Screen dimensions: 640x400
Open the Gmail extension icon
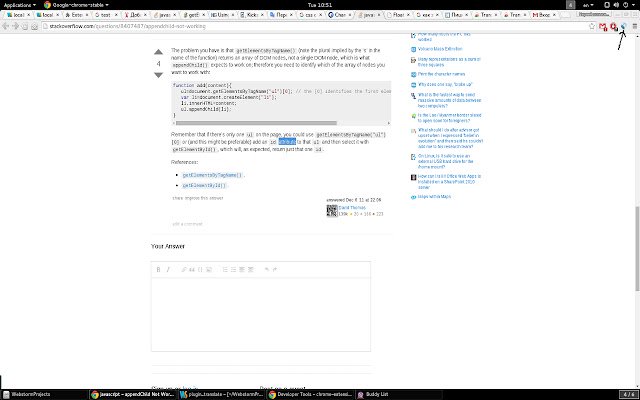[x=603, y=27]
